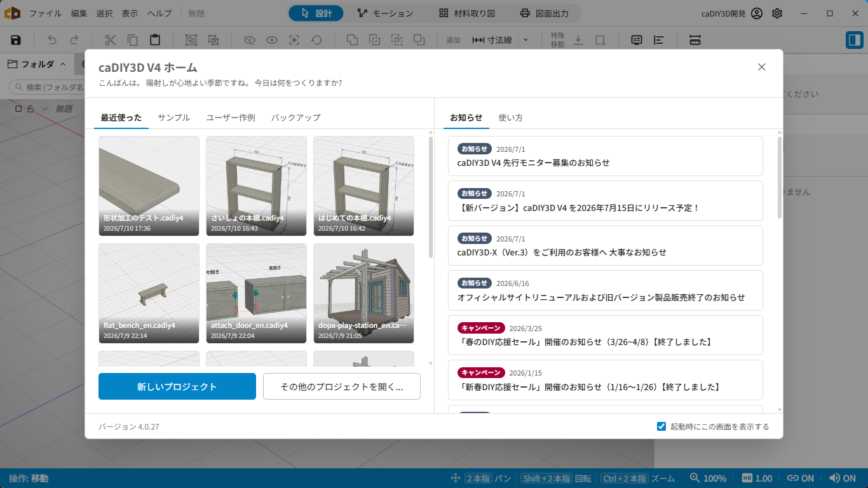Screen dimensions: 868x488
Task: Click the caDIY3D app logo
Action: (12, 13)
